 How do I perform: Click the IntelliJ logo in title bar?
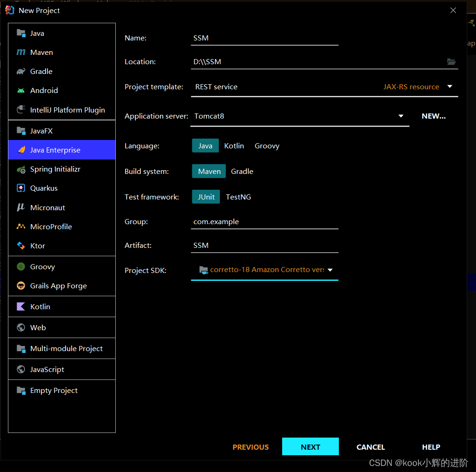pos(10,10)
